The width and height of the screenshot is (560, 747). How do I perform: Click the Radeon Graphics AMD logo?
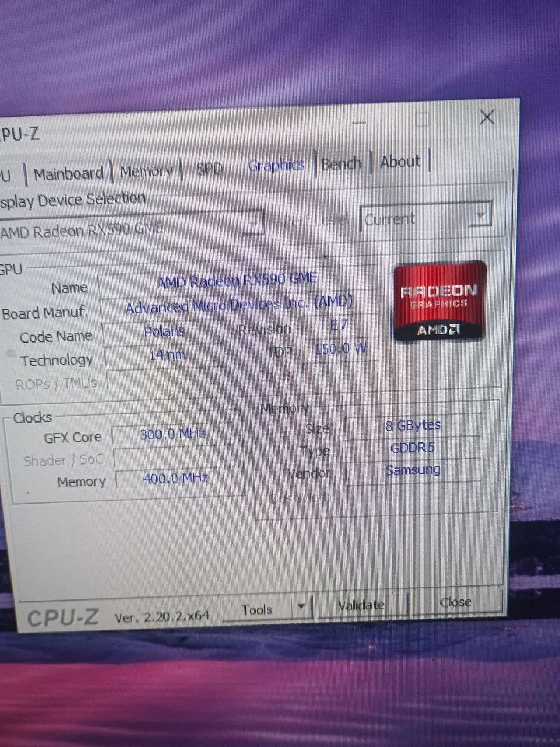pyautogui.click(x=439, y=302)
